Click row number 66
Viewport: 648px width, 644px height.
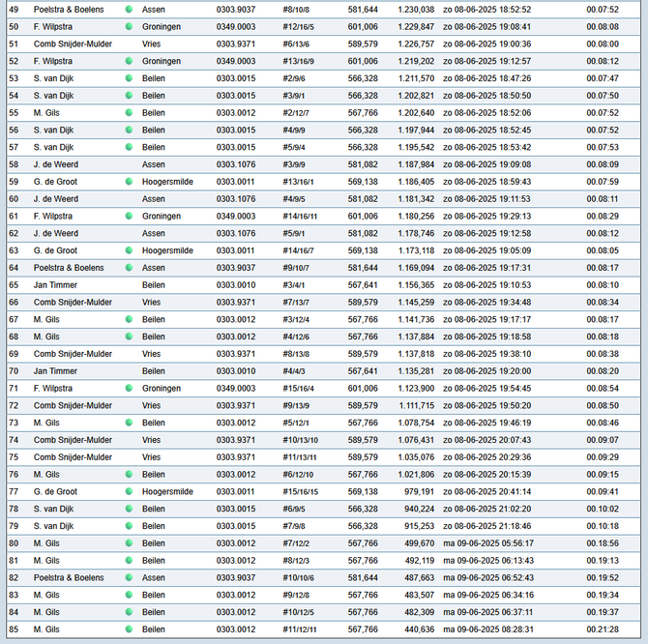pyautogui.click(x=14, y=303)
